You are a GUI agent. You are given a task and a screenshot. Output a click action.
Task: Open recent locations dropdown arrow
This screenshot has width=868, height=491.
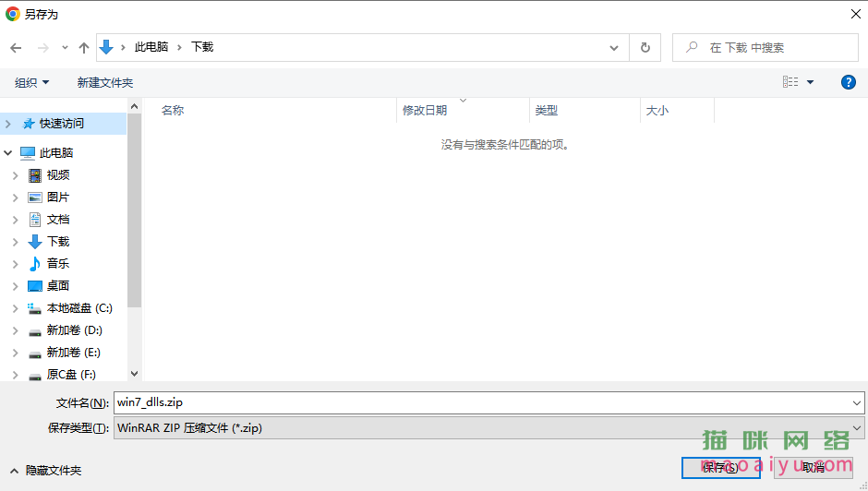click(65, 48)
